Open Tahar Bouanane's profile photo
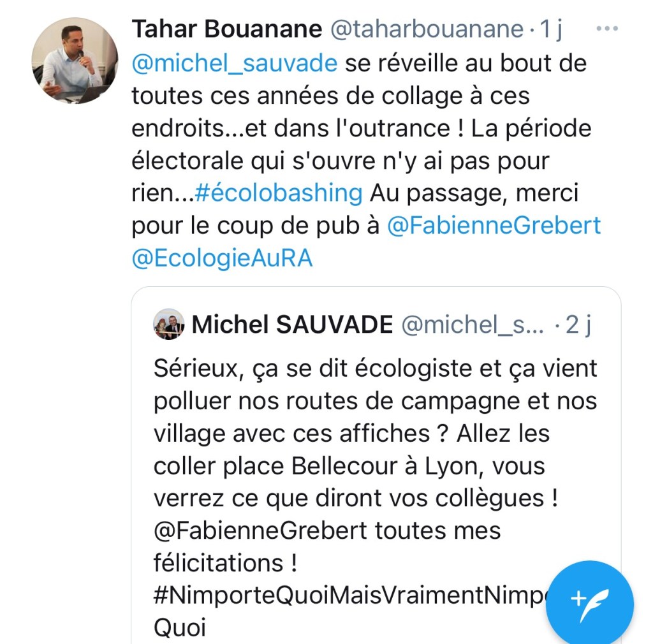653x644 pixels. click(x=75, y=61)
